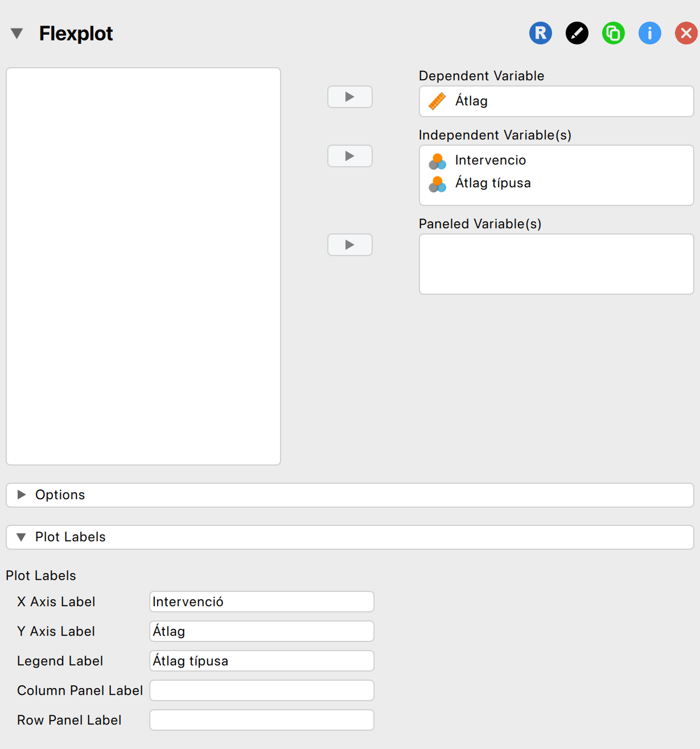Focus the Legend Label input field
This screenshot has height=749, width=700.
point(261,661)
